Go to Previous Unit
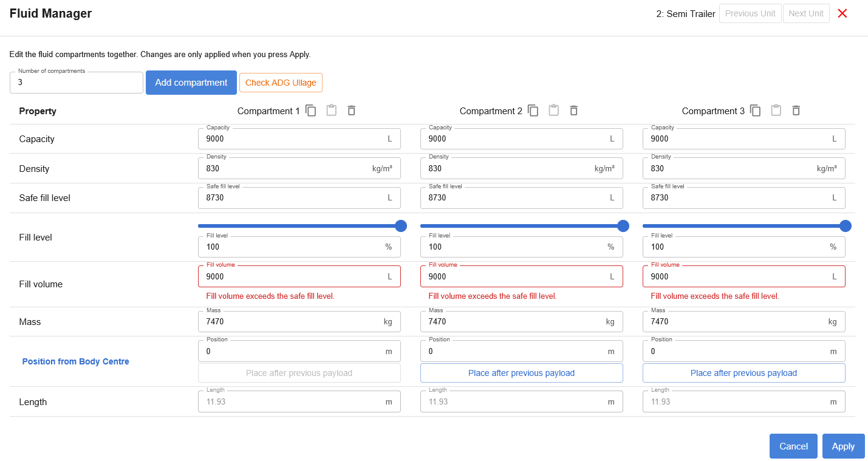Image resolution: width=868 pixels, height=461 pixels. point(750,13)
